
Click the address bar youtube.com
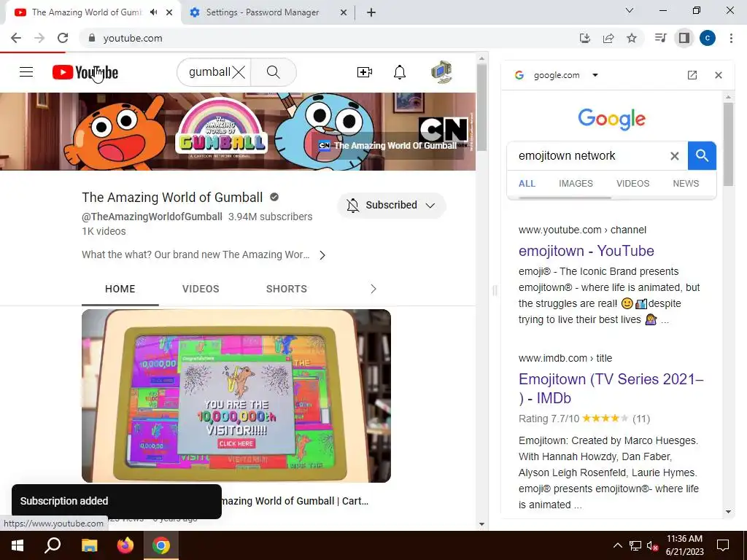[133, 38]
